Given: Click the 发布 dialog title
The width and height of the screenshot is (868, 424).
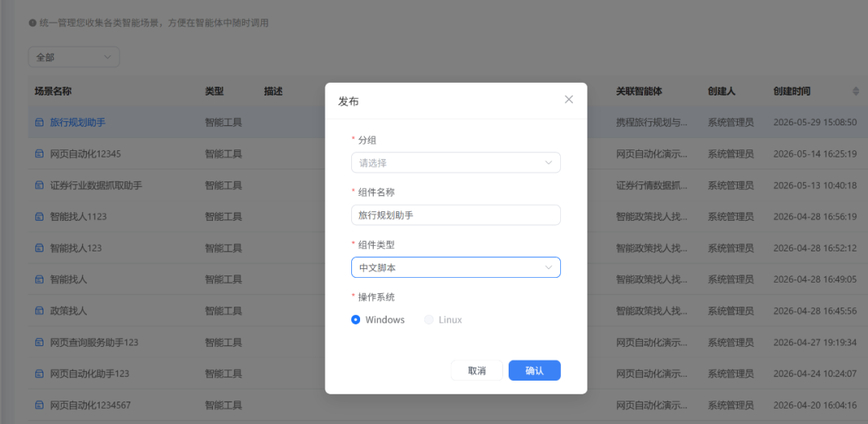Looking at the screenshot, I should (x=348, y=101).
